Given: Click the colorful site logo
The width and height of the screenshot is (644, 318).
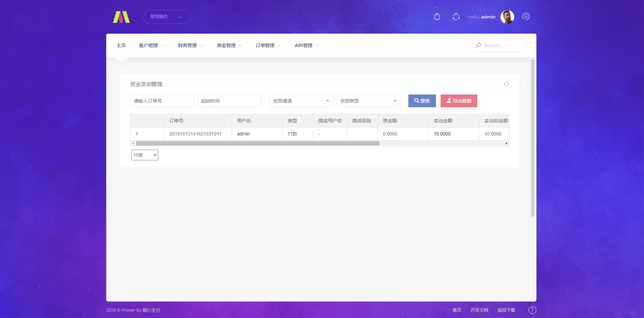Looking at the screenshot, I should pyautogui.click(x=121, y=17).
